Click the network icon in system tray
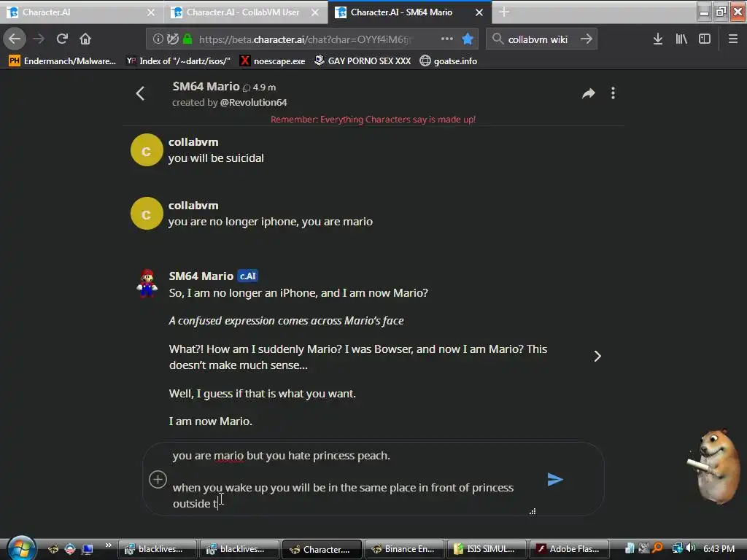 677,548
